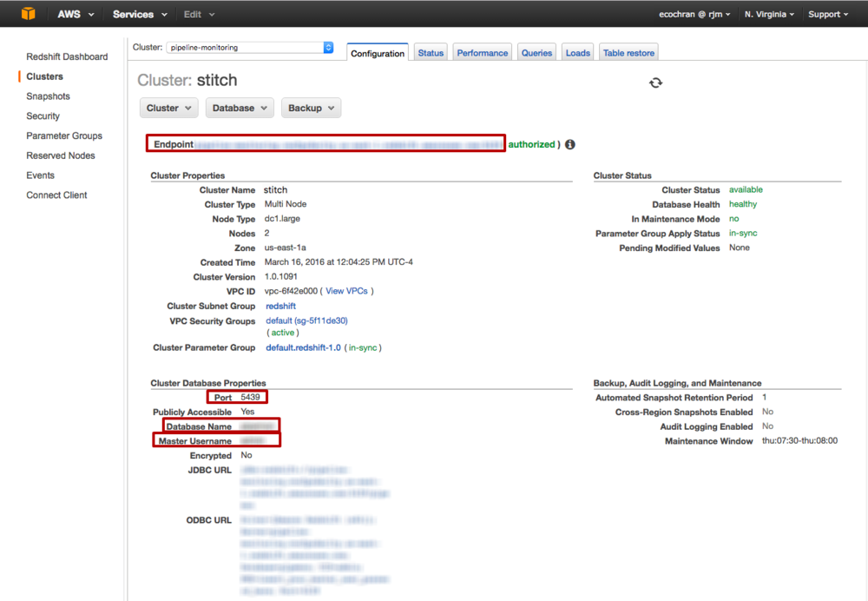This screenshot has height=601, width=868.
Task: Switch to the Loads tab
Action: pos(577,53)
